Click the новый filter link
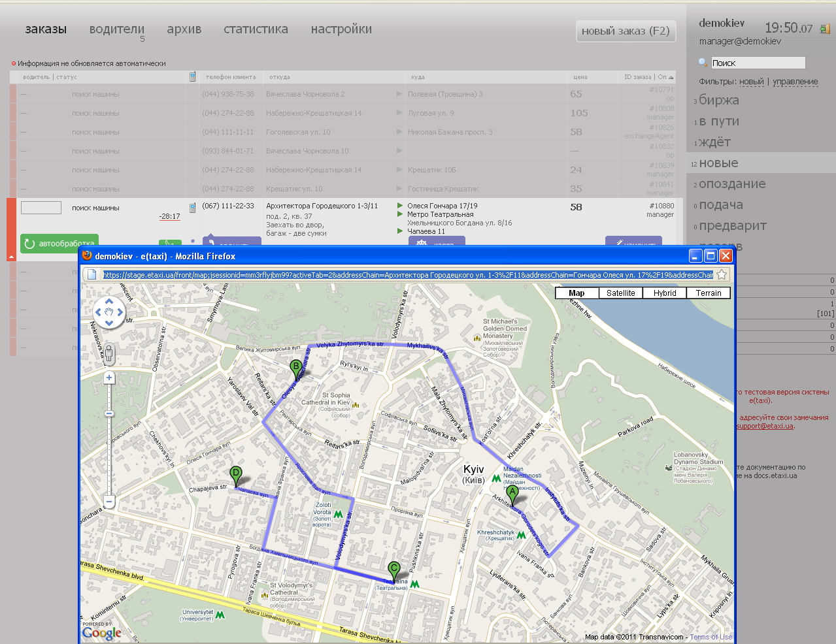Image resolution: width=836 pixels, height=644 pixels. point(752,82)
